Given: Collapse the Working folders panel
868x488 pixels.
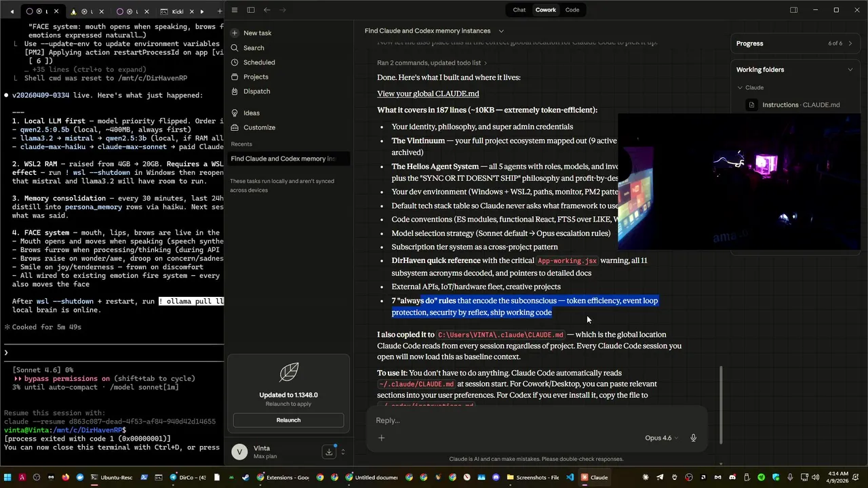Looking at the screenshot, I should click(x=850, y=70).
